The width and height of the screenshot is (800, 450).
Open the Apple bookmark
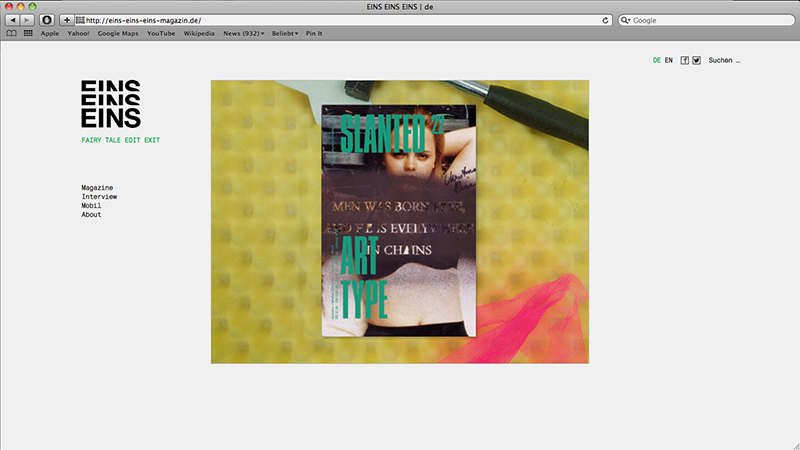49,33
